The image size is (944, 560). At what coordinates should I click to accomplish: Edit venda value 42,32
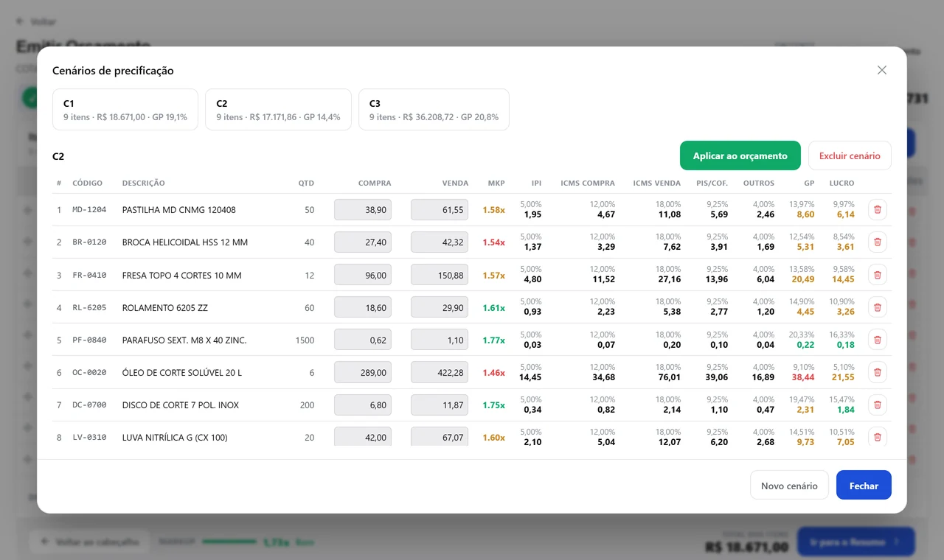click(x=440, y=242)
